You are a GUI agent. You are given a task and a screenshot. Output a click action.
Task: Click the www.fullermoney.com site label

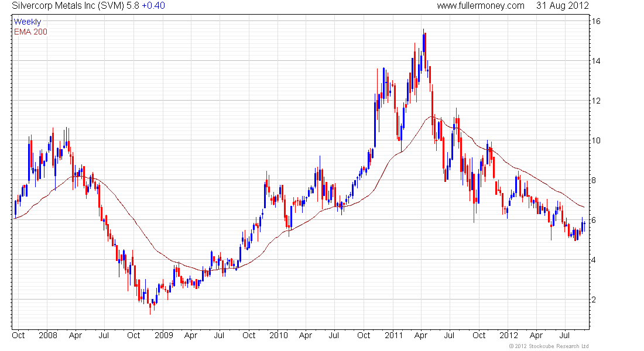tap(481, 6)
